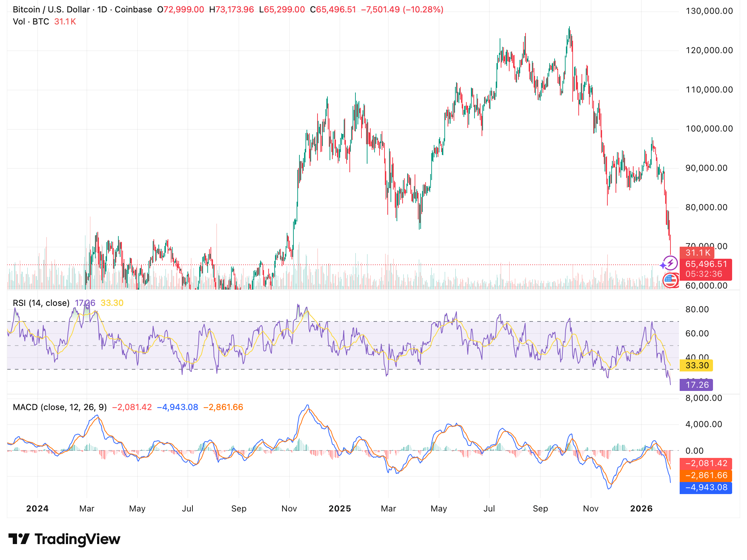
Task: Click the red 65,496.51 current price label
Action: pos(706,264)
